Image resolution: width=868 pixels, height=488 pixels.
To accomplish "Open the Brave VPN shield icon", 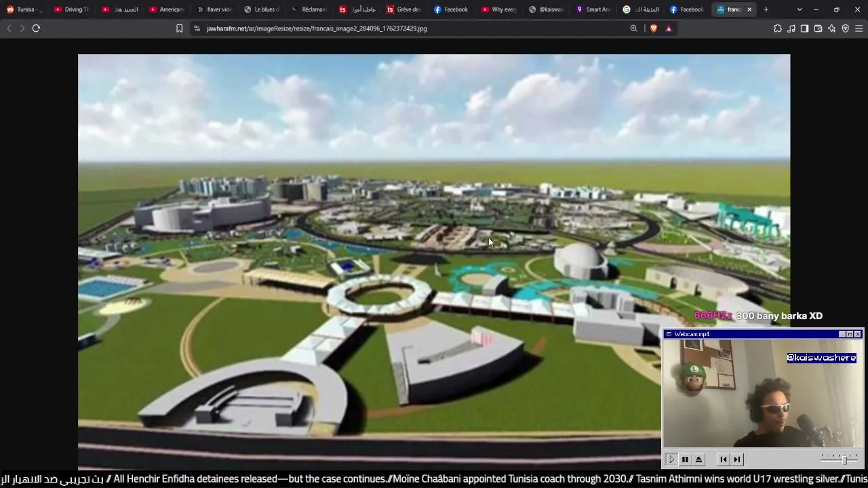I will [845, 28].
